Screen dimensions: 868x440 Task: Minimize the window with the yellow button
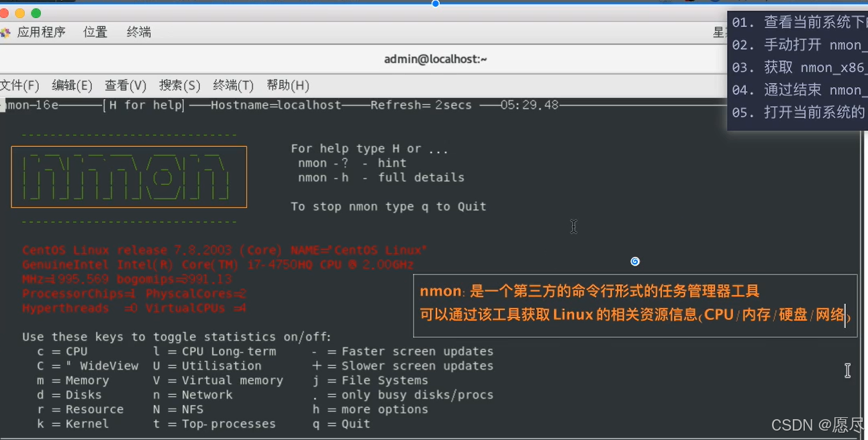19,13
